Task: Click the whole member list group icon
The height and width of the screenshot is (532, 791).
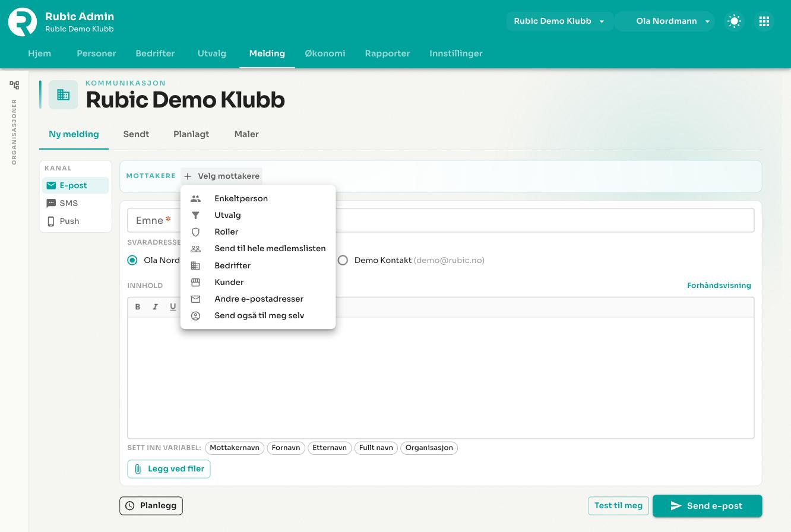Action: click(195, 249)
